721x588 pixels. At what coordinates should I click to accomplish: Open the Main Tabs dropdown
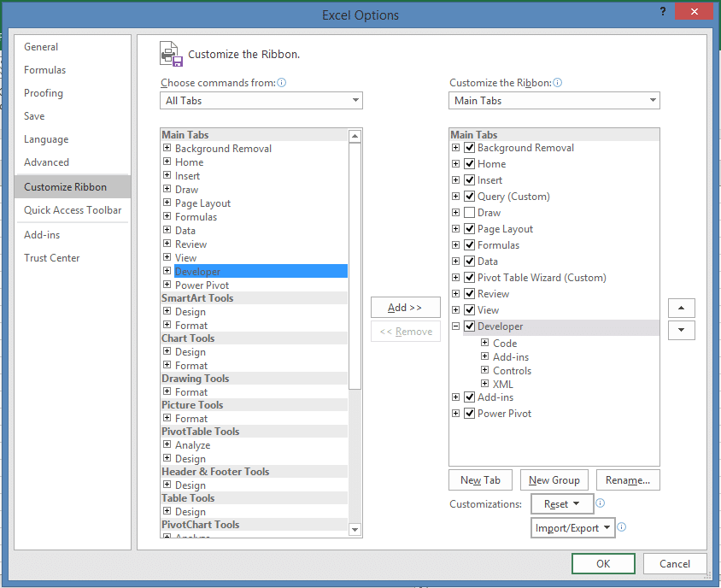pos(652,100)
